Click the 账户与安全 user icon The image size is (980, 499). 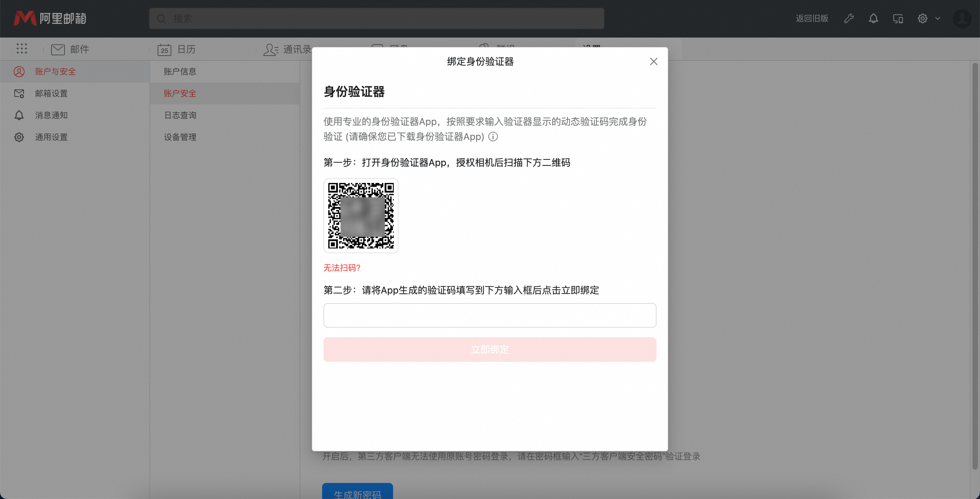[19, 72]
